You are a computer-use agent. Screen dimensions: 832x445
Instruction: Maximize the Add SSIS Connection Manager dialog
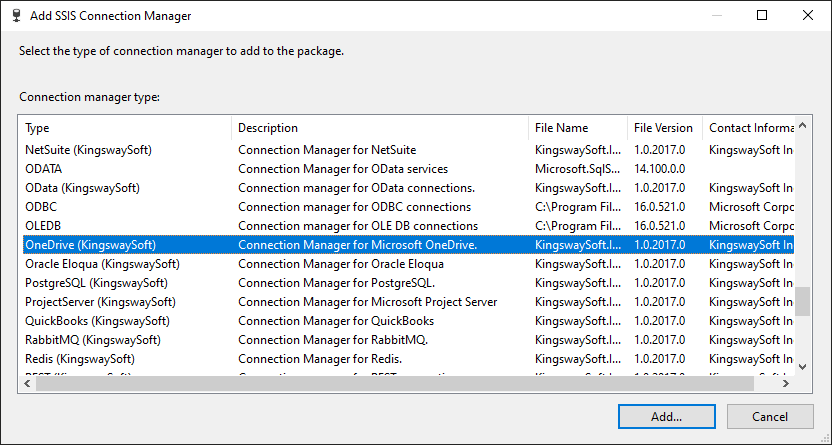pyautogui.click(x=762, y=15)
